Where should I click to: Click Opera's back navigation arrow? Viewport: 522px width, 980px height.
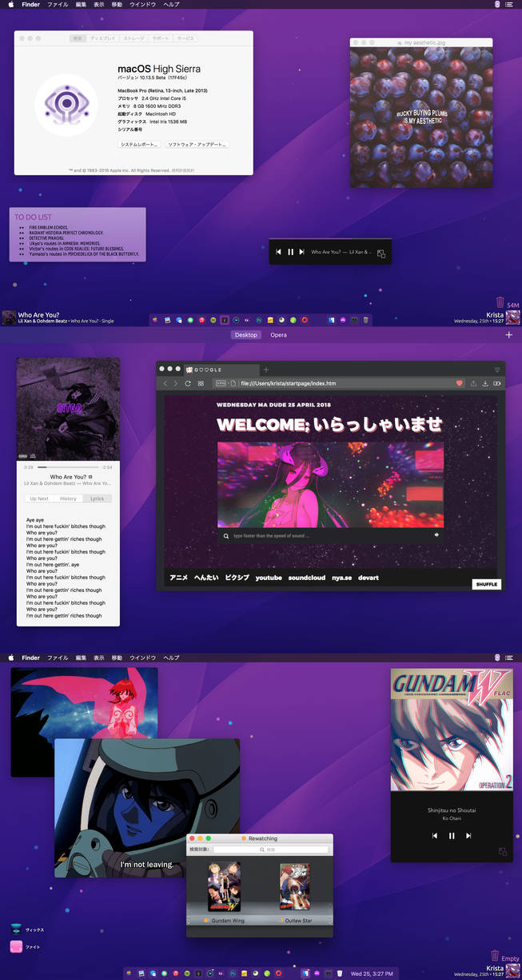pyautogui.click(x=166, y=383)
